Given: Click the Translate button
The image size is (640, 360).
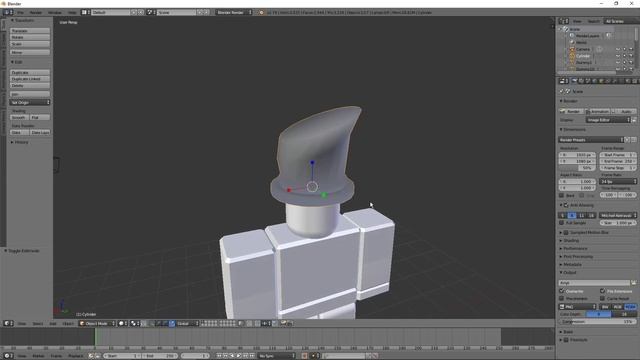Looking at the screenshot, I should tap(30, 31).
